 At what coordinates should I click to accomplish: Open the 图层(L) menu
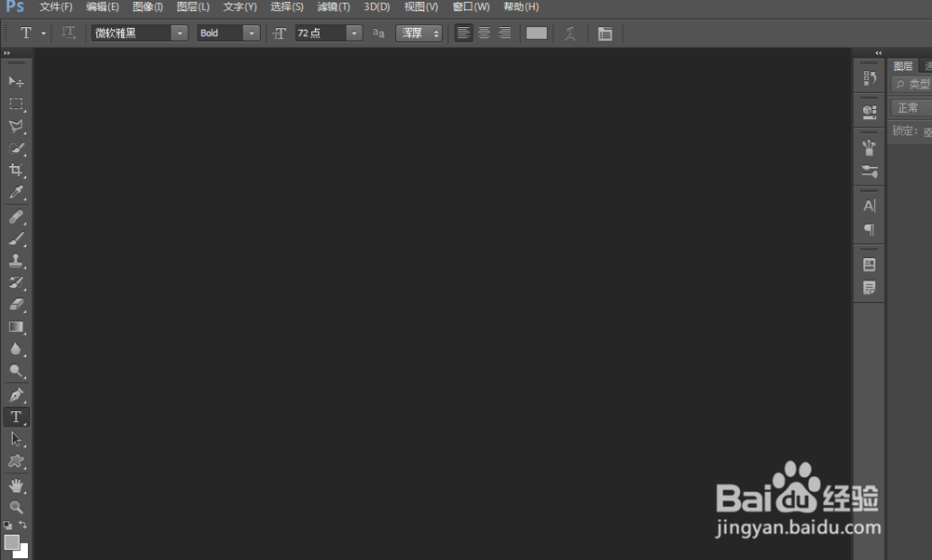(193, 7)
